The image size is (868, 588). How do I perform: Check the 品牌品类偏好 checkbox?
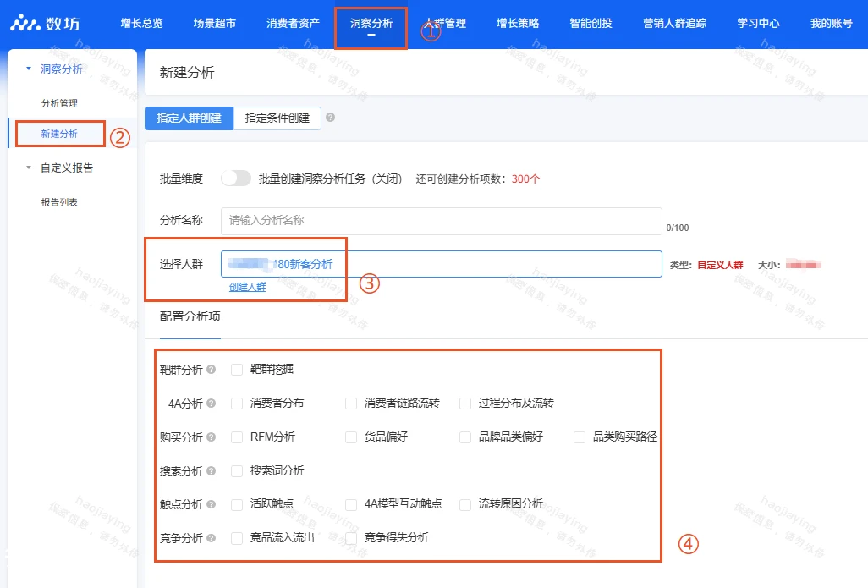click(465, 437)
